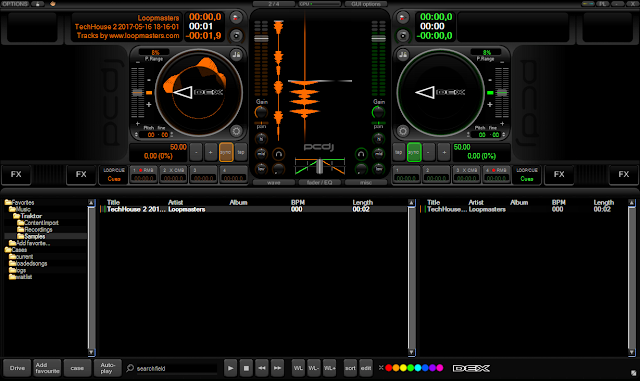Click left deck record button
The width and height of the screenshot is (640, 381).
coord(236,18)
